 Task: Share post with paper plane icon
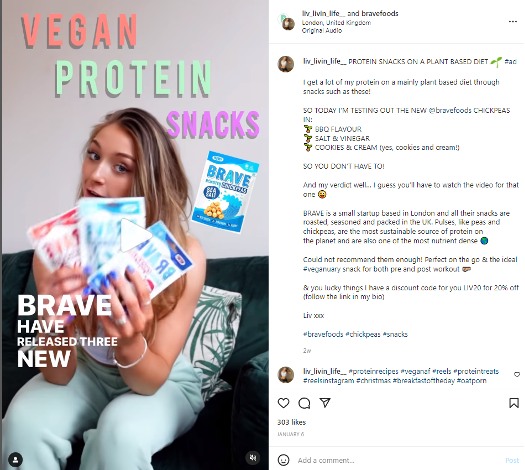[x=325, y=402]
